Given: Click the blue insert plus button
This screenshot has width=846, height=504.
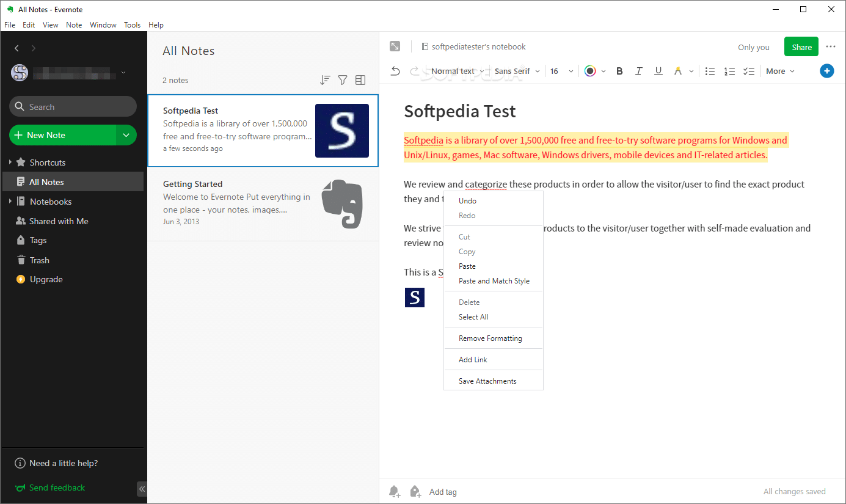Looking at the screenshot, I should (826, 71).
